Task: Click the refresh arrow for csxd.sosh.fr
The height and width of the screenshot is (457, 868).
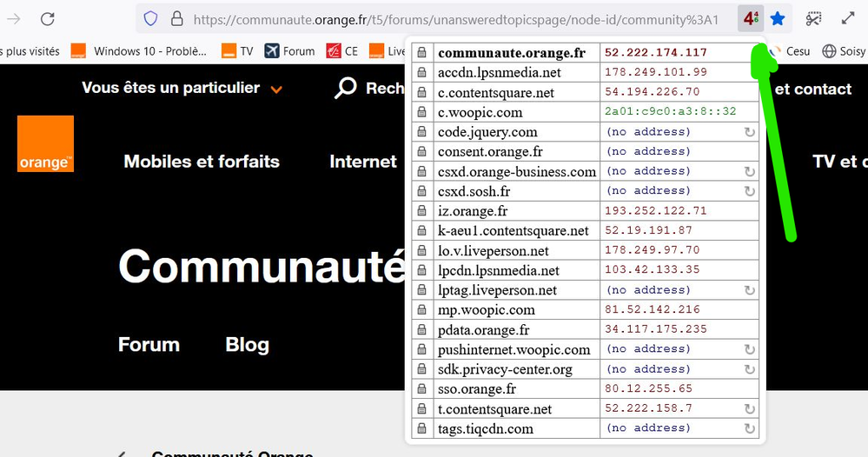Action: click(750, 191)
